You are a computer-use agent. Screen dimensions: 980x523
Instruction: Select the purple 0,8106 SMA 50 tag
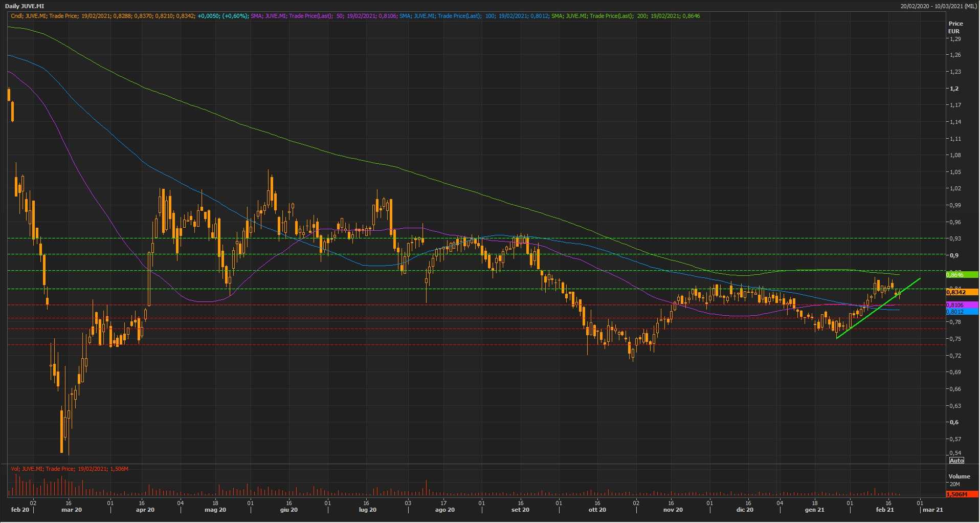(962, 305)
